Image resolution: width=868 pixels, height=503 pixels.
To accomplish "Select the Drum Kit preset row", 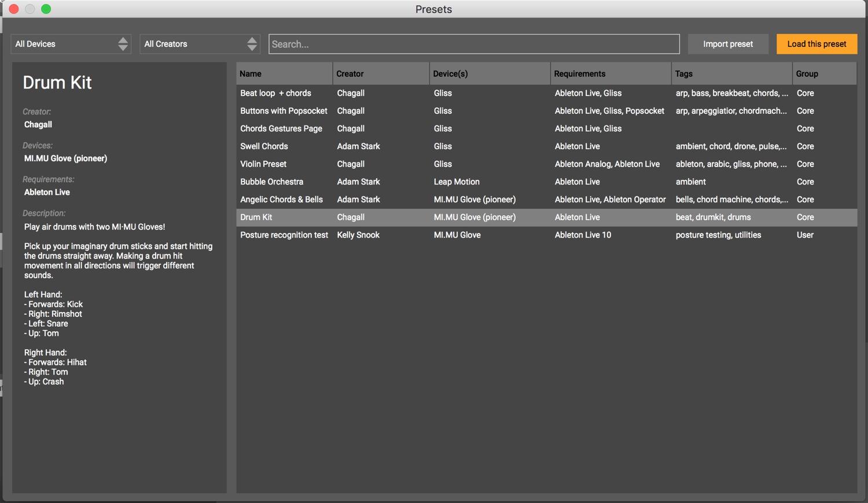I will [x=546, y=217].
